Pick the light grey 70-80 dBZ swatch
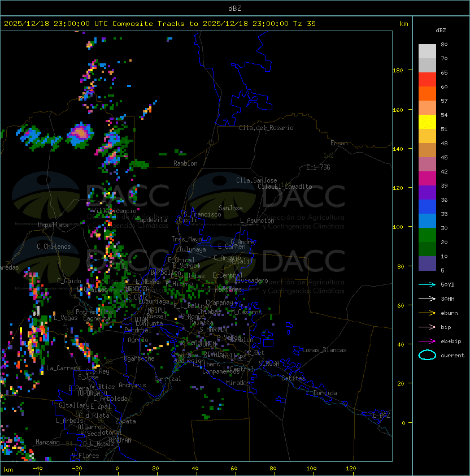 (427, 51)
